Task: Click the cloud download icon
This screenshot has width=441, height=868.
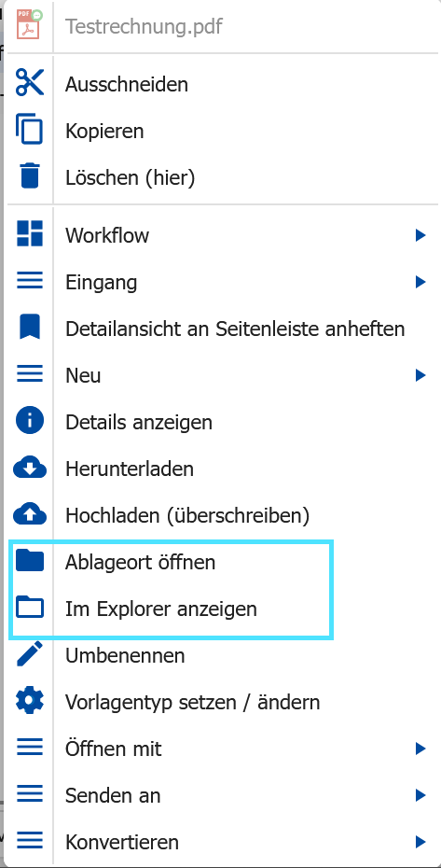Action: 29,469
